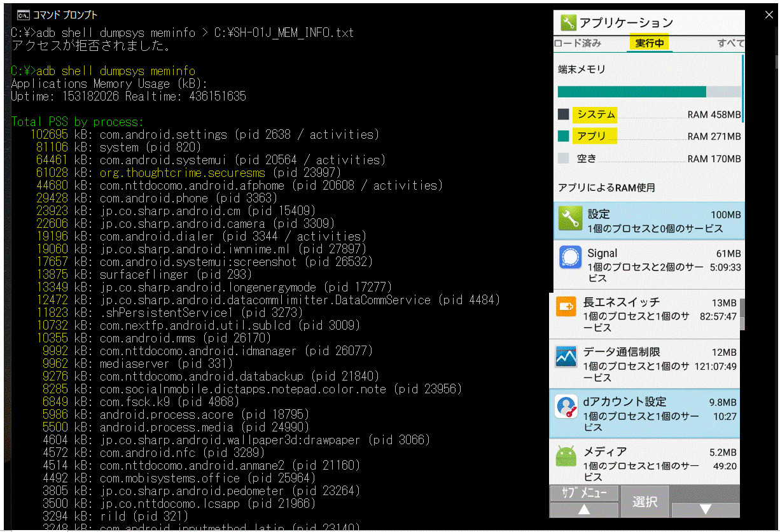Open the データ通信制限 12MB row

[644, 364]
